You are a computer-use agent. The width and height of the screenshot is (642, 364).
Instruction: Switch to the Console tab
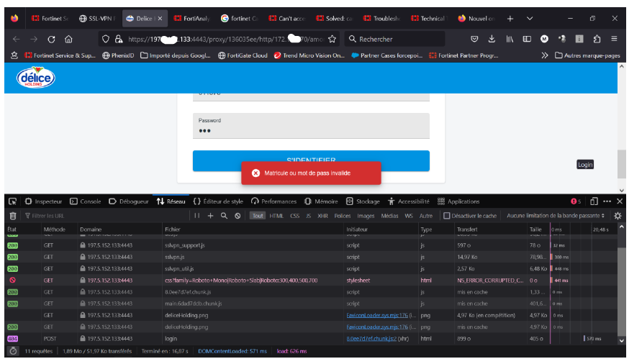click(x=85, y=201)
